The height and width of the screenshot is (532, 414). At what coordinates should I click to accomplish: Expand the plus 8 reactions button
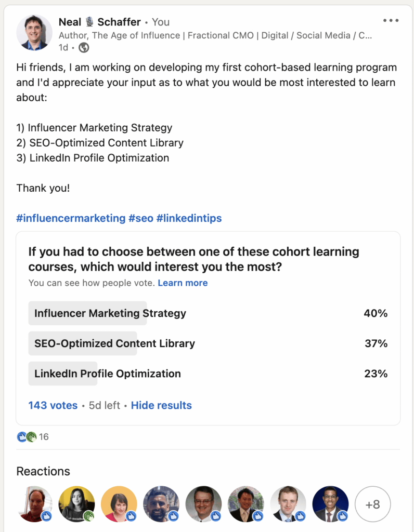[372, 503]
